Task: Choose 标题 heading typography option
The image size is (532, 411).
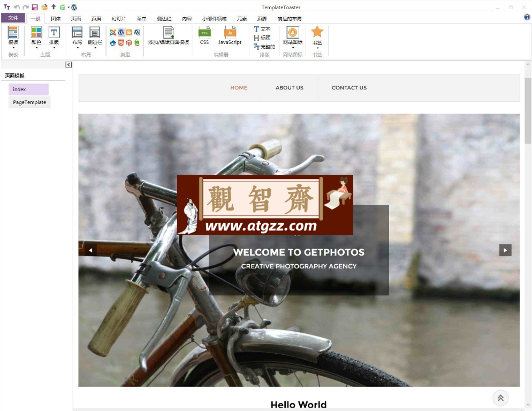Action: coord(262,38)
